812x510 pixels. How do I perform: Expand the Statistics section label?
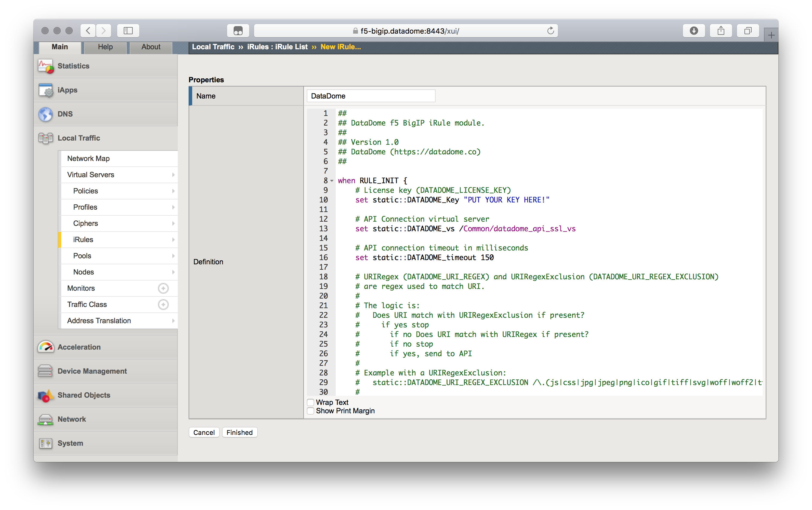pyautogui.click(x=74, y=66)
